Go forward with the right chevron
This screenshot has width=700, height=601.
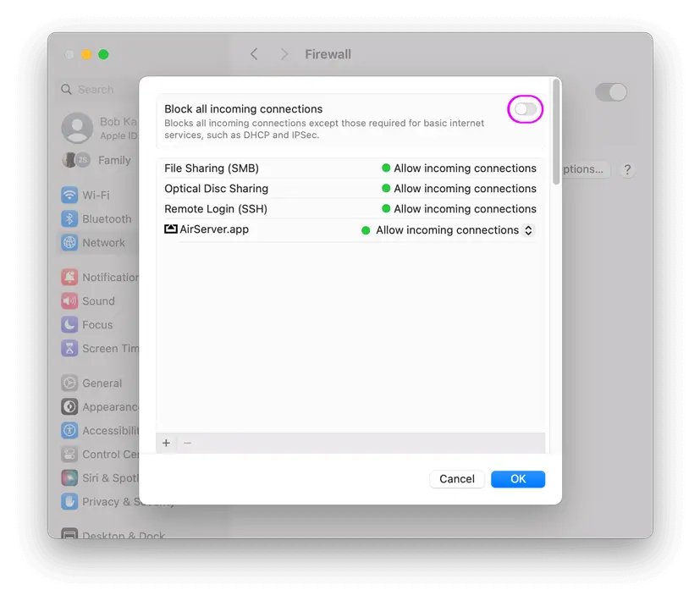click(x=284, y=54)
